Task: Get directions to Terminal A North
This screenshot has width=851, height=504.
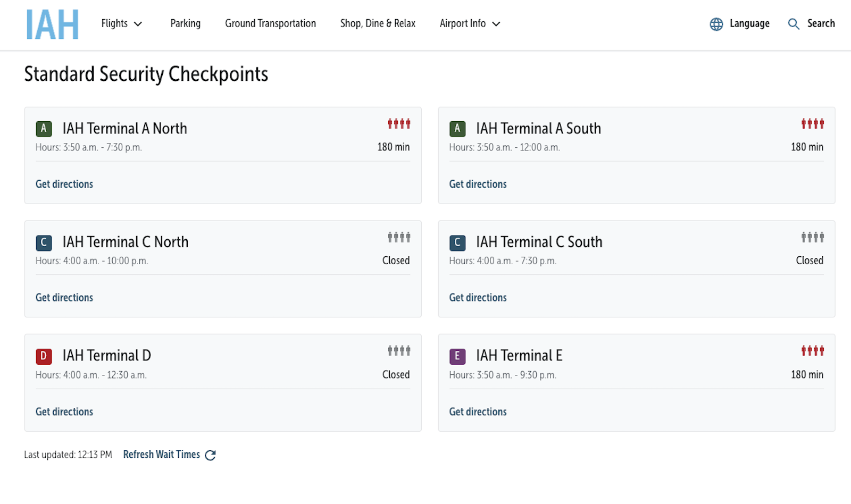Action: coord(64,184)
